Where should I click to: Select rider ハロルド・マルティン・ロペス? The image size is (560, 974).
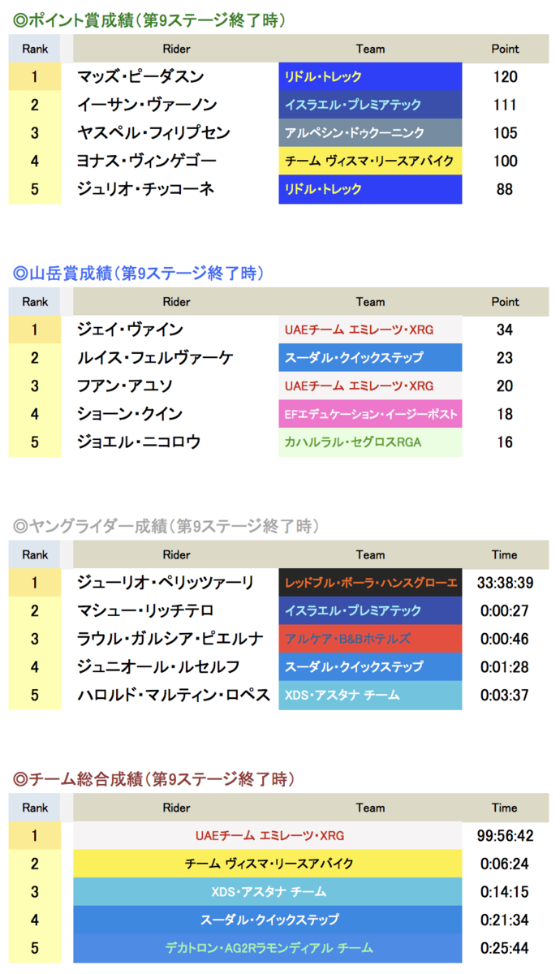coord(174,695)
